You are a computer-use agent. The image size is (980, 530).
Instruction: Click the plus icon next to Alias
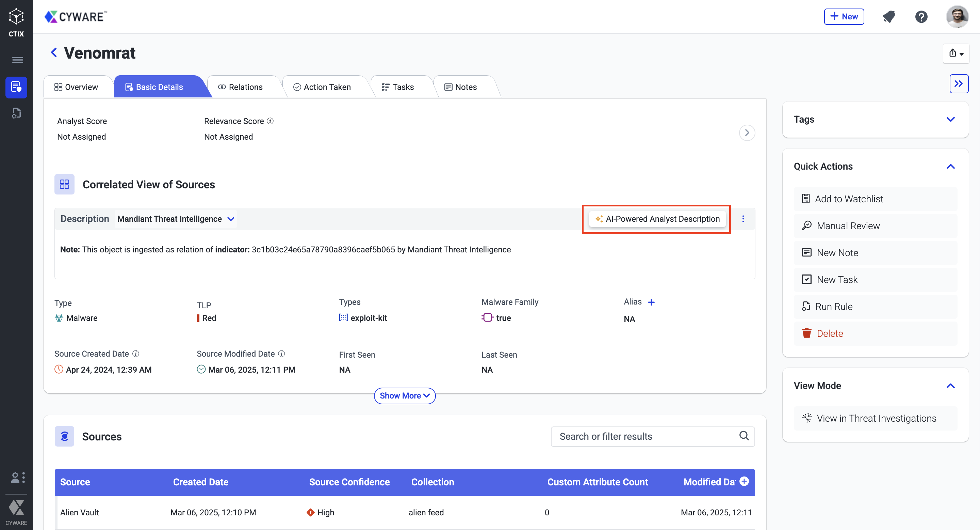coord(651,302)
